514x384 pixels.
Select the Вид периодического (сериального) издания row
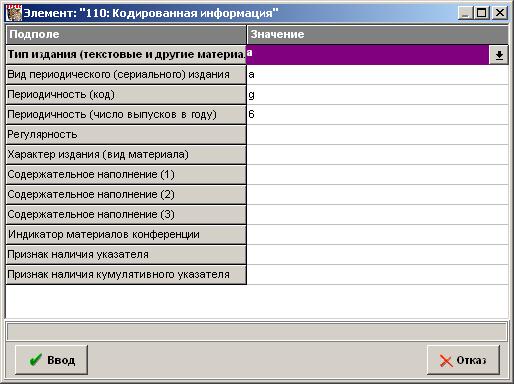(x=126, y=75)
